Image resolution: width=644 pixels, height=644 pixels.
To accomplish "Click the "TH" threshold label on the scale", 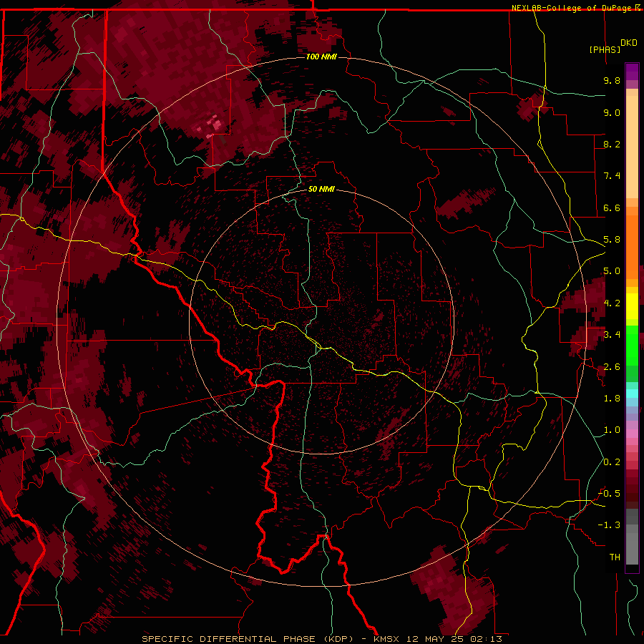I will [x=615, y=557].
